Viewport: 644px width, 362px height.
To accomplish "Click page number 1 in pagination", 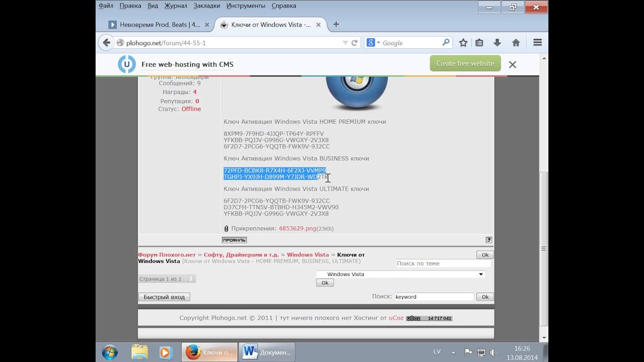I will [x=191, y=279].
